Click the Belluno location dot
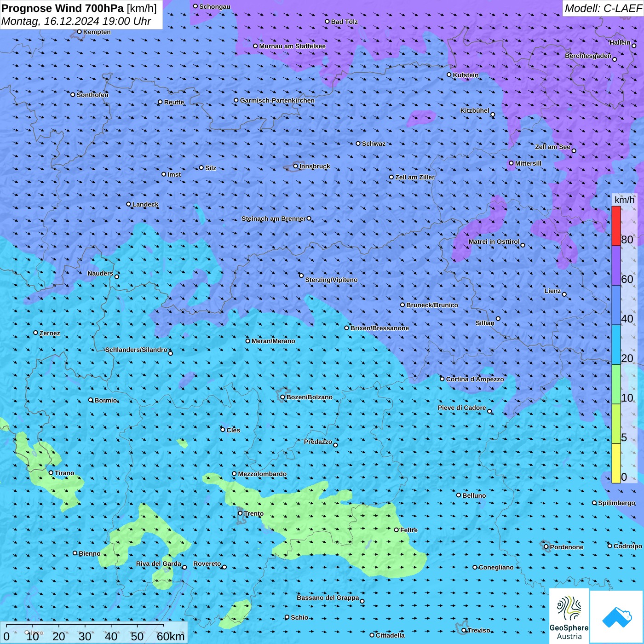 (x=459, y=495)
